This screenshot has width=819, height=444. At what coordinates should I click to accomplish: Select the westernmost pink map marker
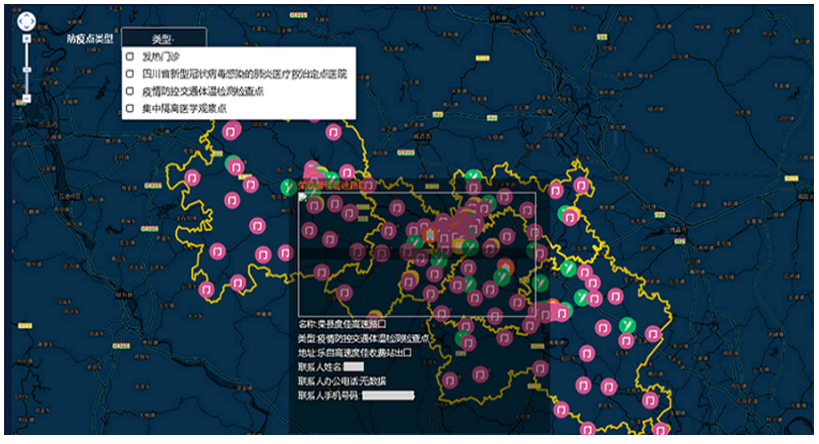192,178
